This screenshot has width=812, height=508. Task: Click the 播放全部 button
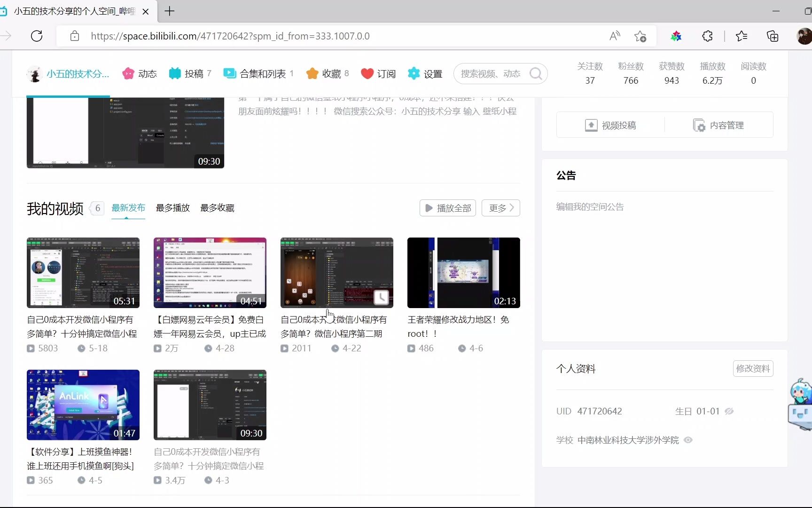click(448, 208)
